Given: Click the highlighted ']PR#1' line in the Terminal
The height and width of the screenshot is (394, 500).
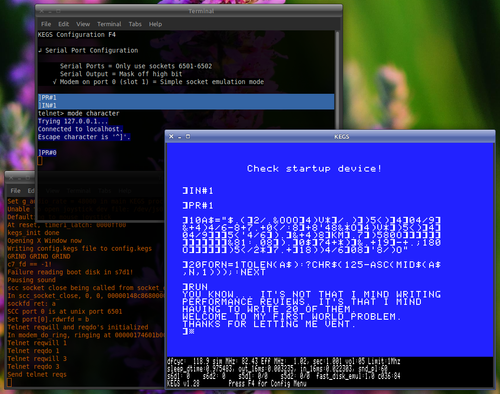Looking at the screenshot, I should (x=186, y=98).
